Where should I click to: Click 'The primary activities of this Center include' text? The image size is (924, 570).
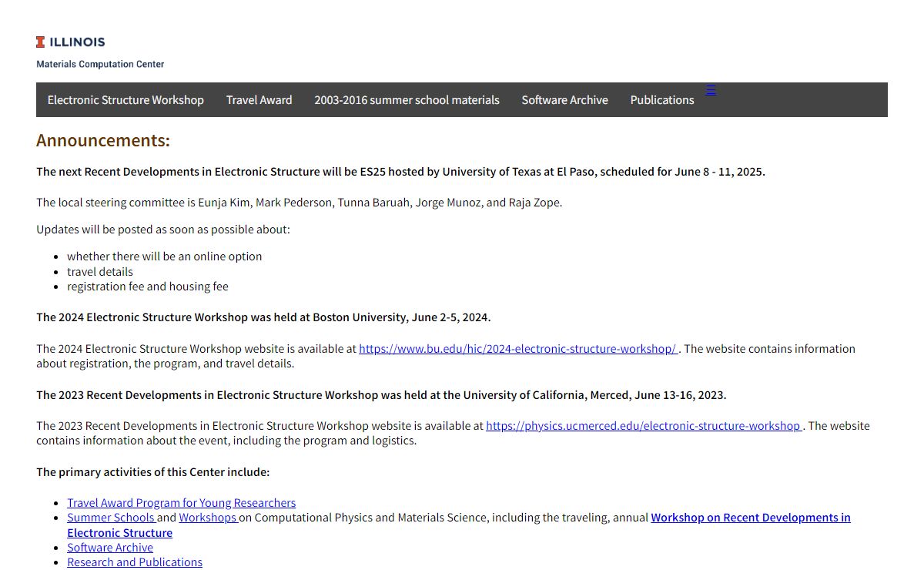pyautogui.click(x=153, y=472)
